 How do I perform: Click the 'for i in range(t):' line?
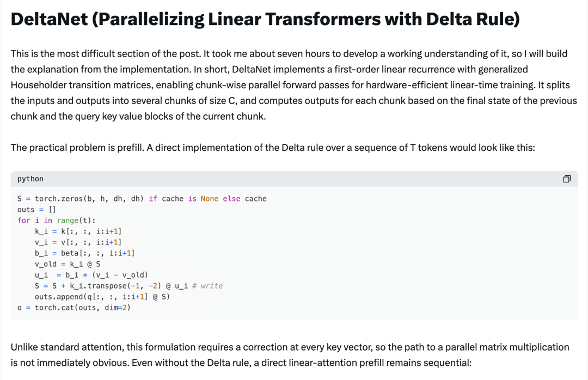tap(56, 220)
